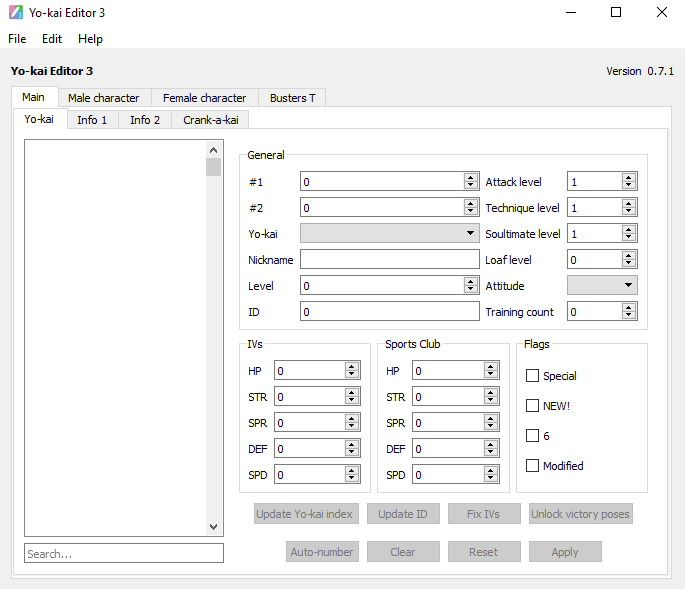Decrease Technique level with down arrow
Viewport: 685px width, 589px height.
pos(629,211)
